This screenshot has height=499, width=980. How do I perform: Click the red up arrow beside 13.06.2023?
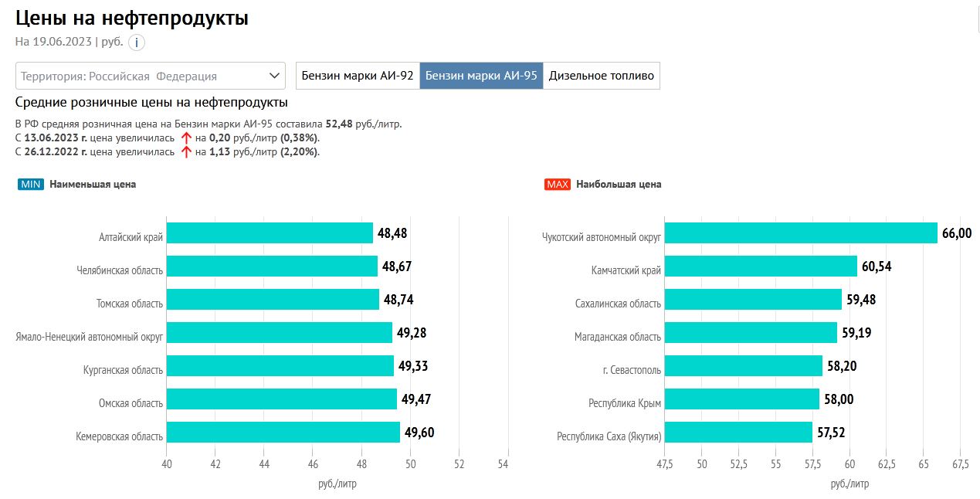click(185, 137)
